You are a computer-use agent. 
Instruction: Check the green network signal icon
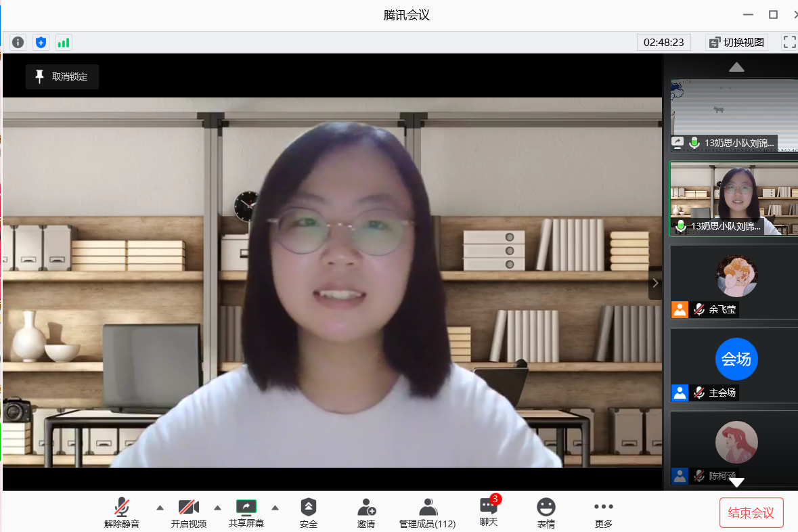coord(64,42)
